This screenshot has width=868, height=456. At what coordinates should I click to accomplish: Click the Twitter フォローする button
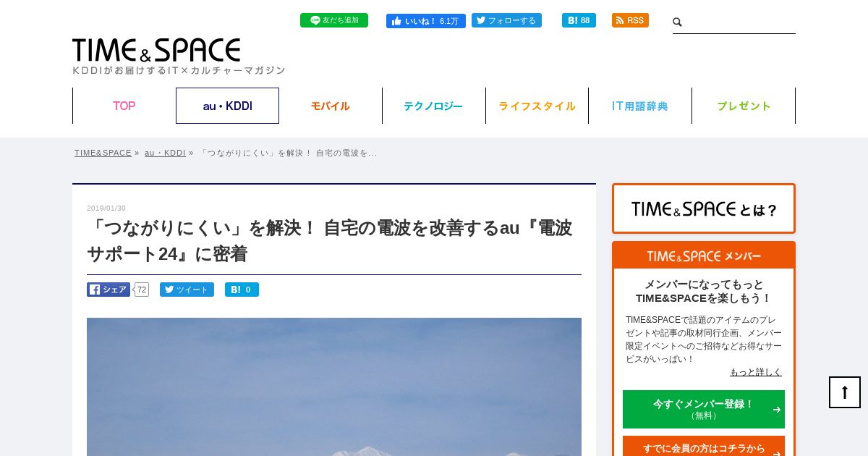click(506, 20)
